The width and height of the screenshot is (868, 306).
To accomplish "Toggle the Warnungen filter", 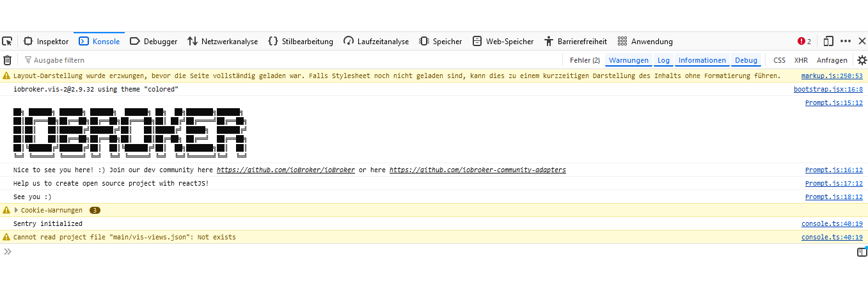I will click(x=628, y=60).
